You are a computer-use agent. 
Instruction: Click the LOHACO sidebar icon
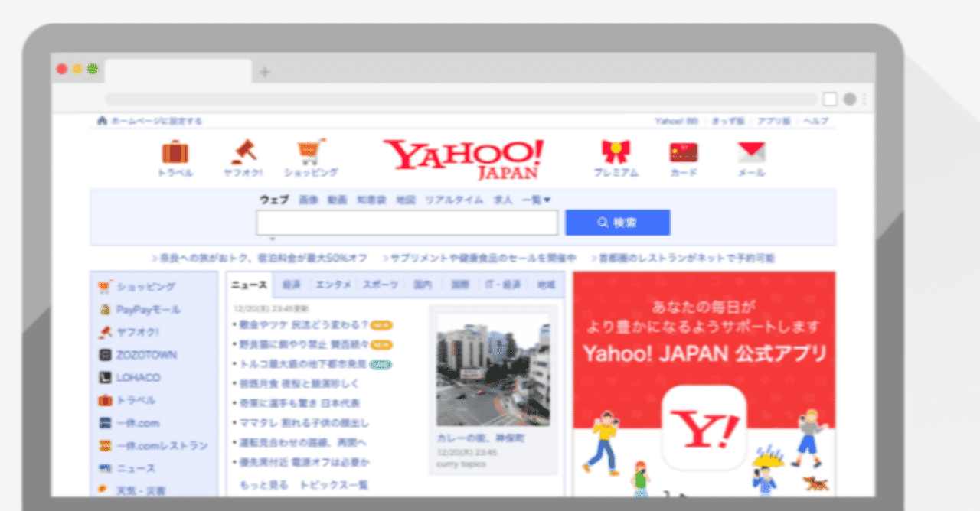point(106,377)
